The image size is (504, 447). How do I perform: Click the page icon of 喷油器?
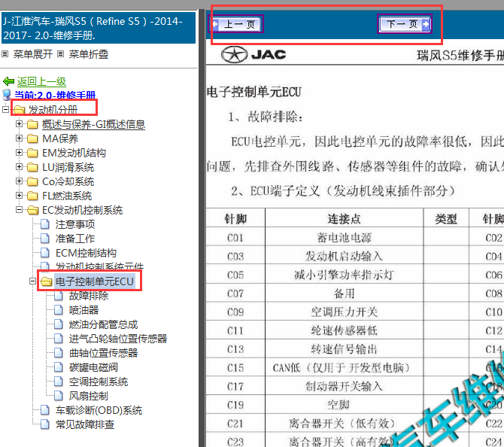pyautogui.click(x=59, y=310)
